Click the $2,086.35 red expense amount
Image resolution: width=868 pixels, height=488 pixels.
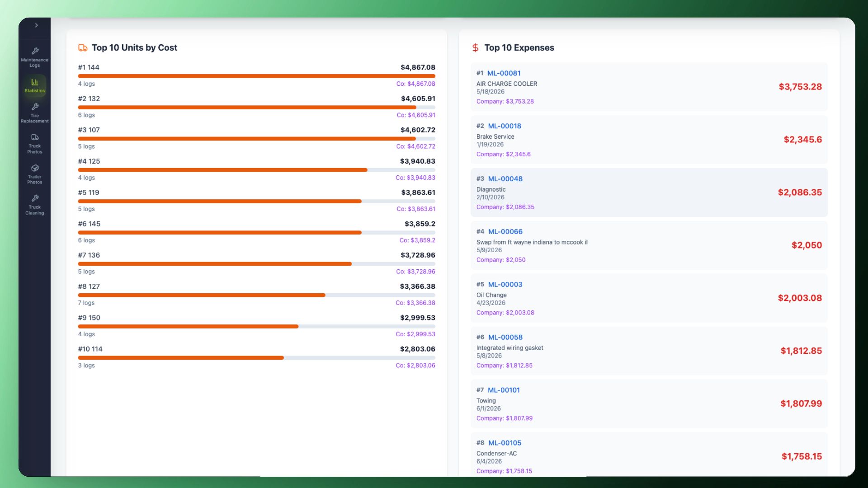pos(800,192)
